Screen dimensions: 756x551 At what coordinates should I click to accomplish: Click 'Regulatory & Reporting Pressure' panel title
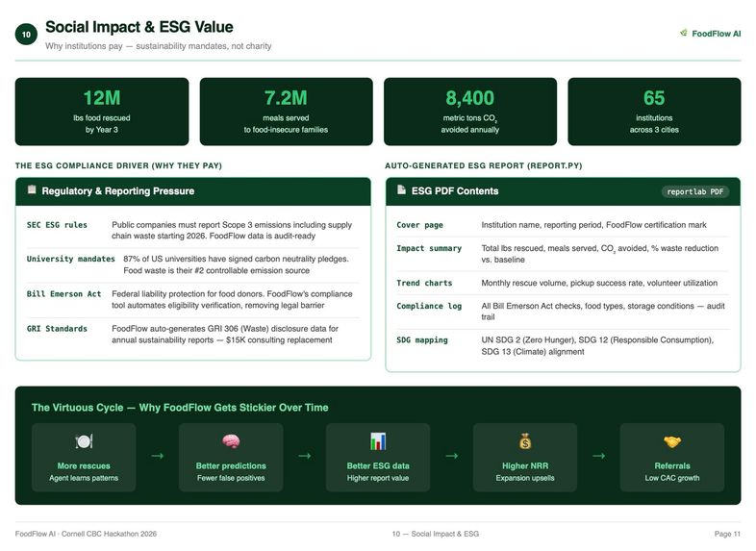click(118, 191)
